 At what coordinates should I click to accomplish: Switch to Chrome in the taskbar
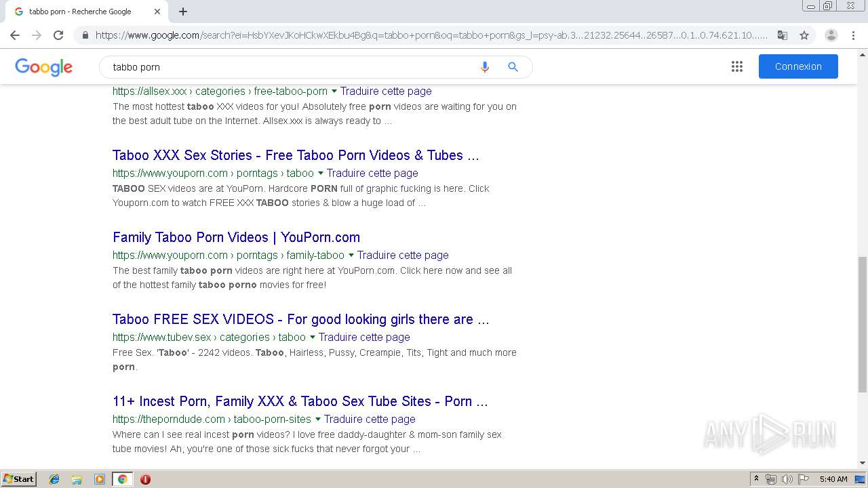click(x=122, y=479)
